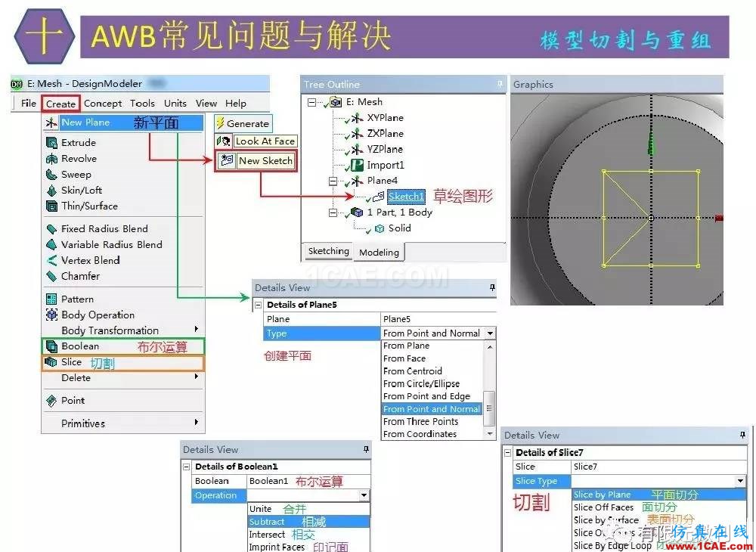The image size is (756, 552).
Task: Click the Look At Face icon
Action: tap(223, 141)
